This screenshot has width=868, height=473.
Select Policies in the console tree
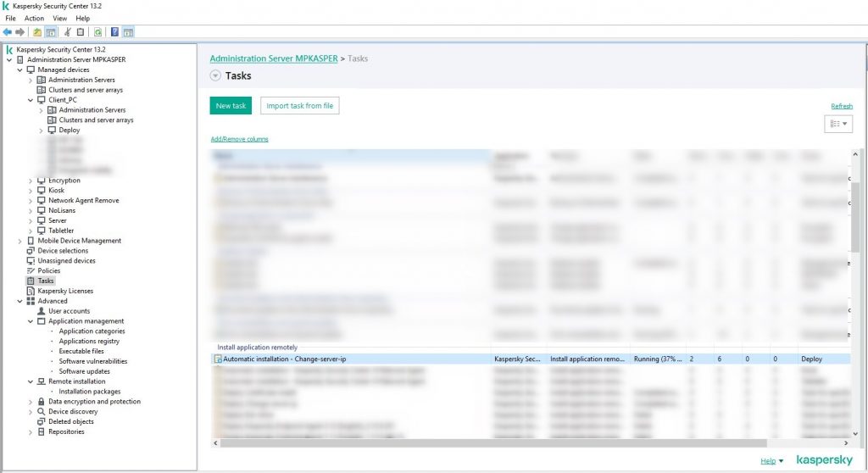coord(49,270)
